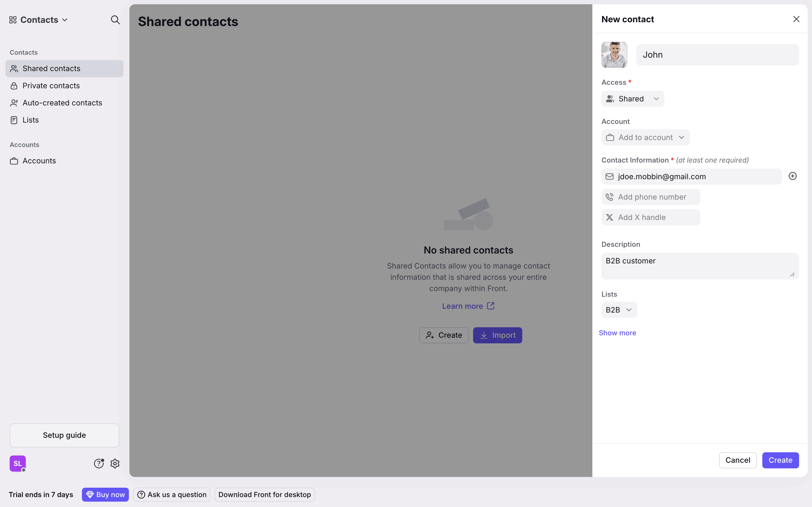Viewport: 812px width, 507px height.
Task: Open the Add to account dropdown
Action: click(x=646, y=137)
